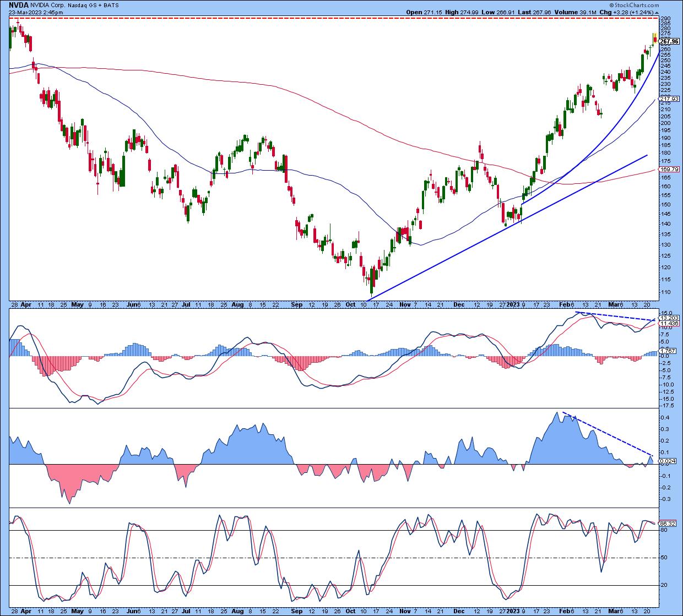This screenshot has width=683, height=616.
Task: Click the red 169.79 moving average tag
Action: pyautogui.click(x=668, y=170)
